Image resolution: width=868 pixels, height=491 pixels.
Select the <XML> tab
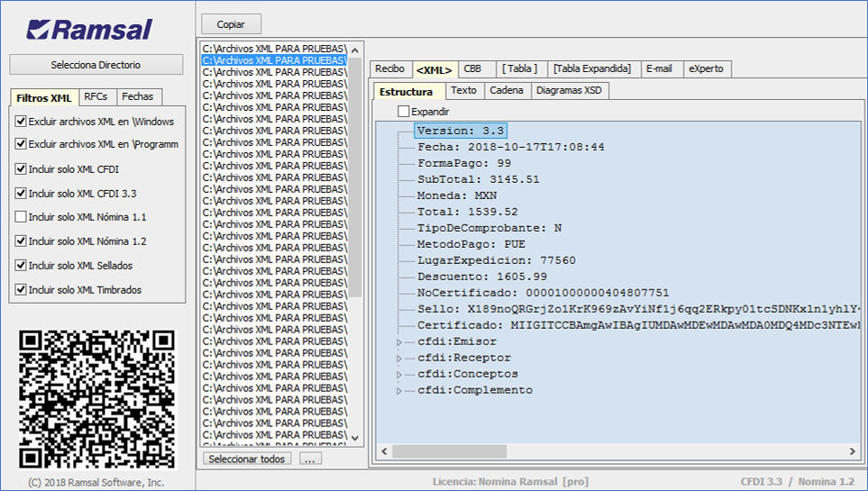tap(434, 69)
